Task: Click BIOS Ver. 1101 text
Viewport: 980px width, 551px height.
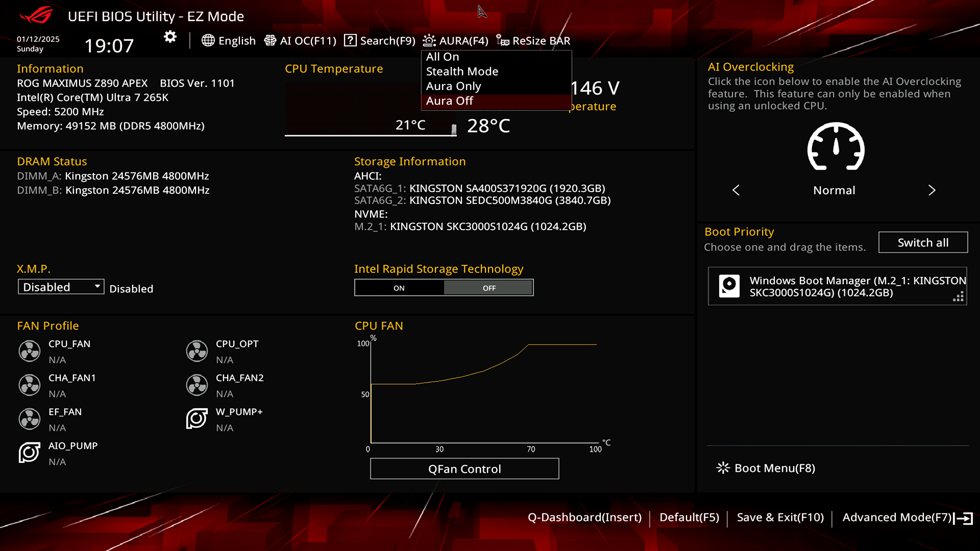Action: pos(197,83)
